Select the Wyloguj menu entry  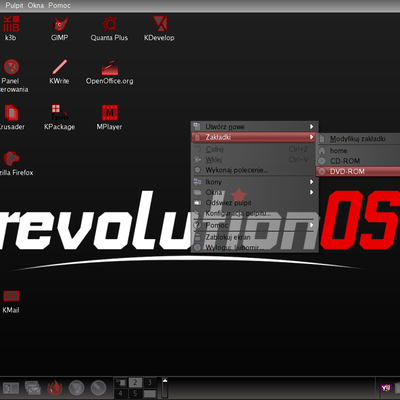tap(255, 247)
